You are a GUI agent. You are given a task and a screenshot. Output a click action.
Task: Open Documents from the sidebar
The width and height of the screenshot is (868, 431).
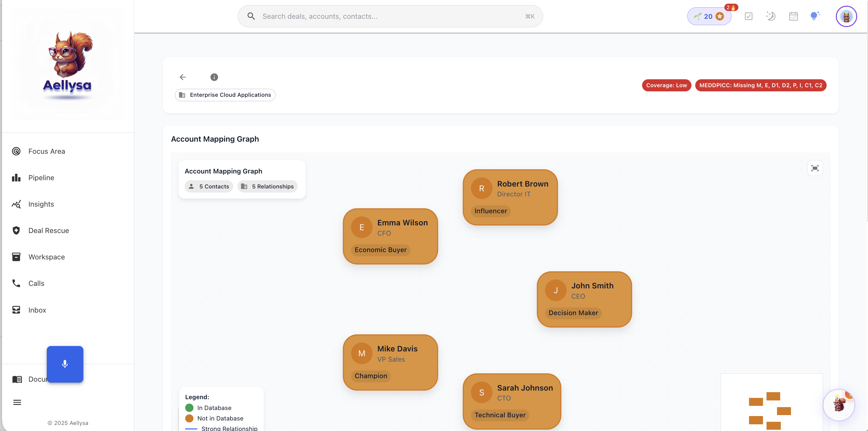coord(17,379)
